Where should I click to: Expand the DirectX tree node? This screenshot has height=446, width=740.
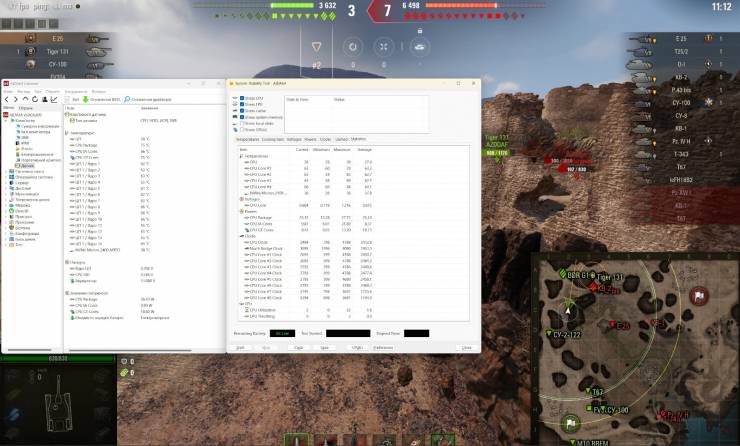coord(6,211)
